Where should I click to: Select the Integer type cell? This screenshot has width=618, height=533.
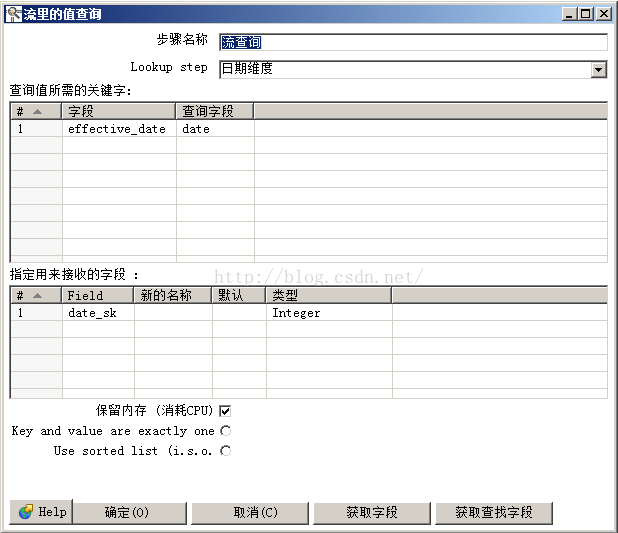point(329,312)
